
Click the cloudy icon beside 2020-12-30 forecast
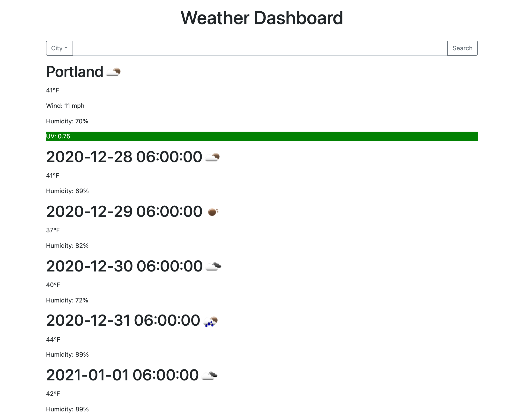pyautogui.click(x=213, y=266)
